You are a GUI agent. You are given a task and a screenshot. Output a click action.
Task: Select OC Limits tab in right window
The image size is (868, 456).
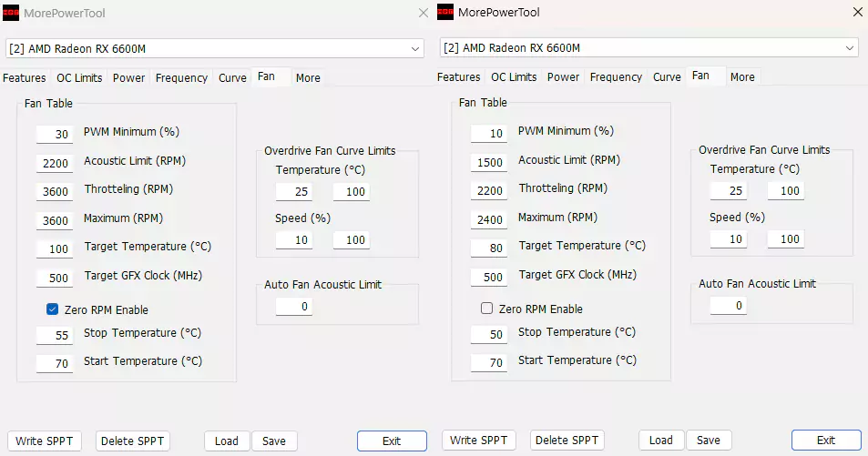(x=514, y=77)
